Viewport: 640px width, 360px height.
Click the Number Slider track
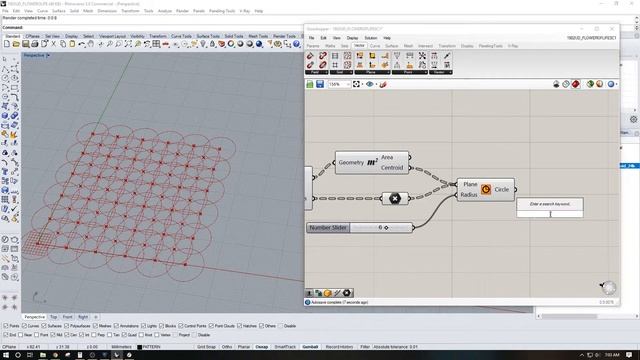(381, 228)
